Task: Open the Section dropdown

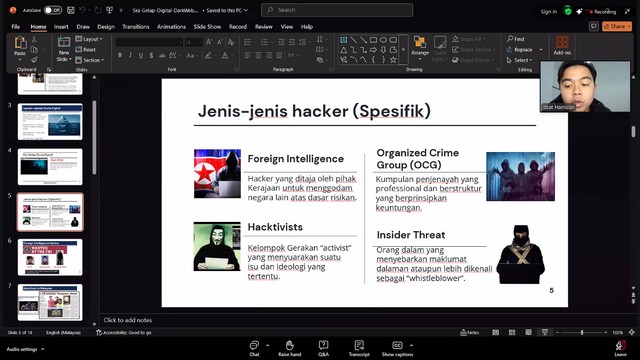Action: (90, 60)
